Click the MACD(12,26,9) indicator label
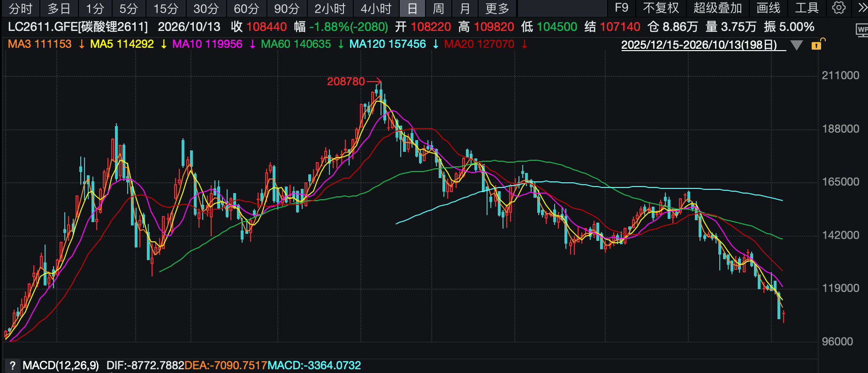Screen dimensions: 868x373 61,366
